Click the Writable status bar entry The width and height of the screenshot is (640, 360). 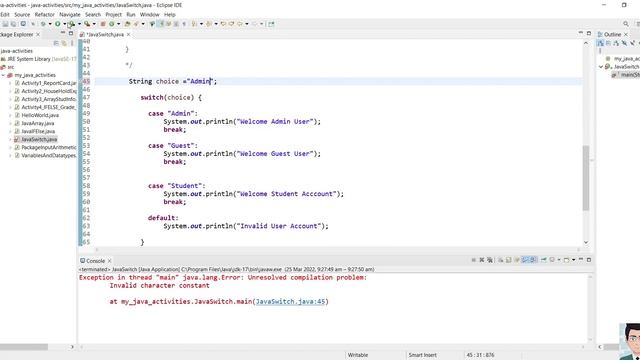coord(358,355)
